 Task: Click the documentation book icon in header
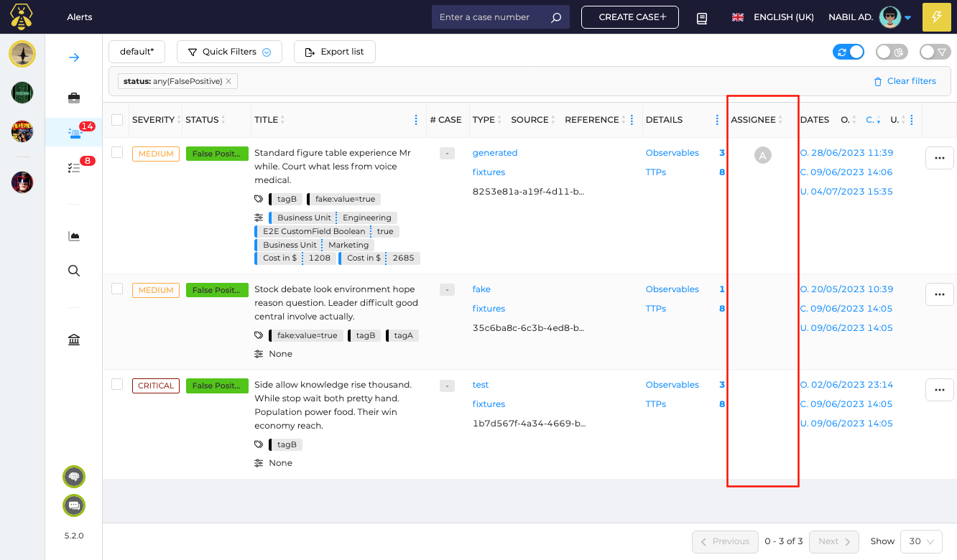702,18
